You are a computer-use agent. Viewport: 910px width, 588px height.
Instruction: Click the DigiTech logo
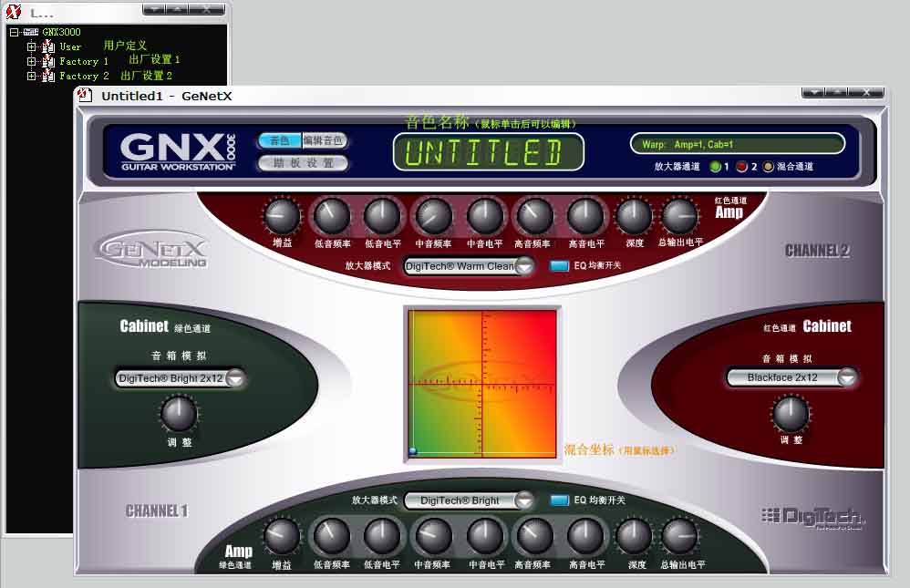[x=813, y=518]
